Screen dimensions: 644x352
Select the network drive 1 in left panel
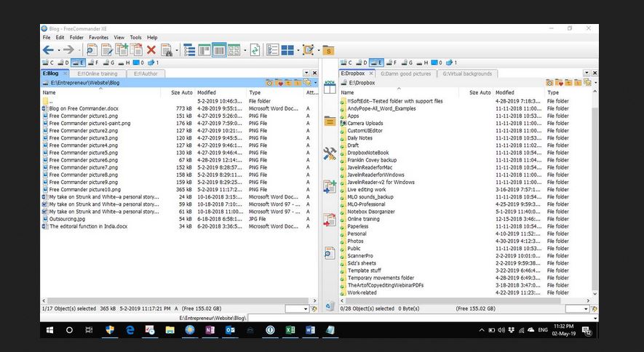[154, 63]
